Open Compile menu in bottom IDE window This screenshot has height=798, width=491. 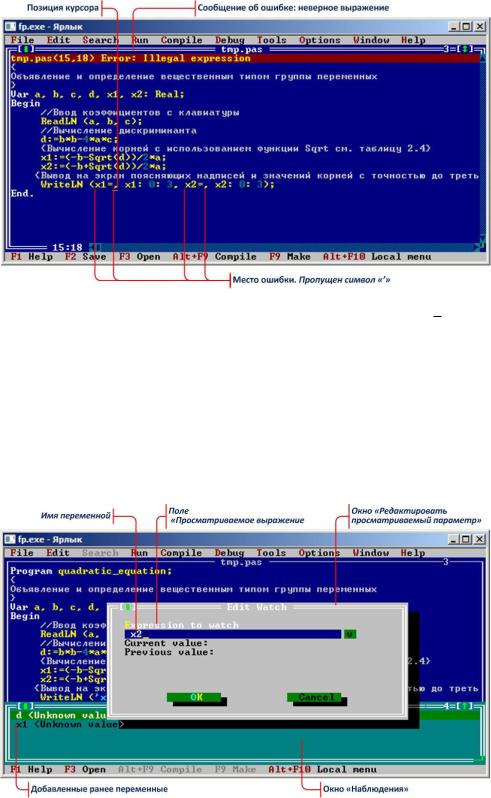(181, 553)
